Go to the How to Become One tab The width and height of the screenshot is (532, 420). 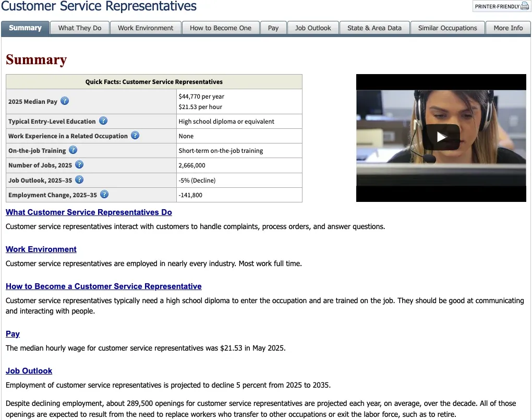pos(221,28)
